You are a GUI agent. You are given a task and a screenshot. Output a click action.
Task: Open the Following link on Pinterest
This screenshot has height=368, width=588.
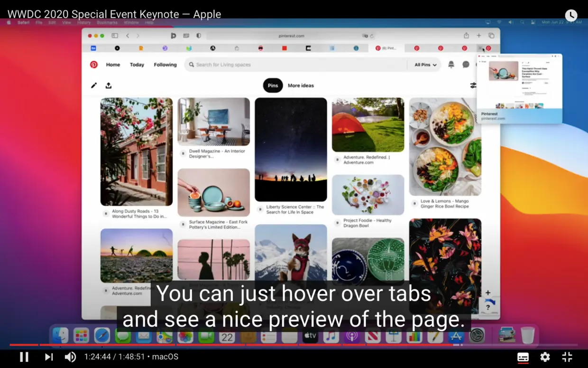pyautogui.click(x=165, y=65)
